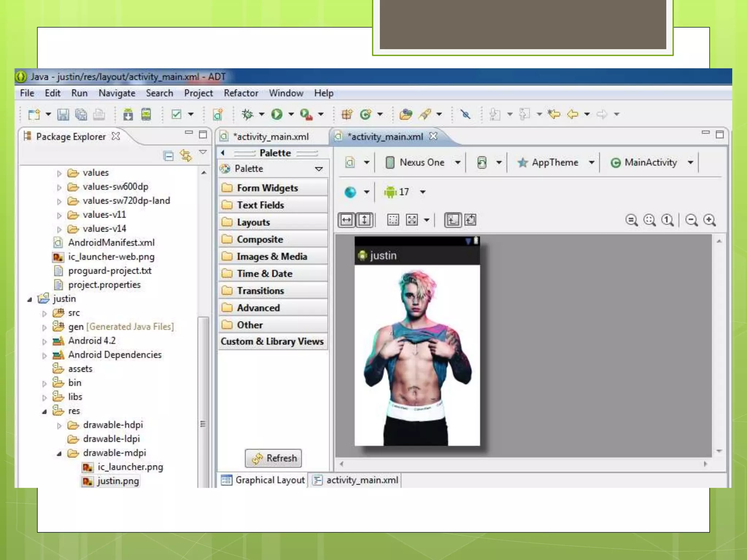
Task: Click the Save disk icon
Action: [63, 114]
